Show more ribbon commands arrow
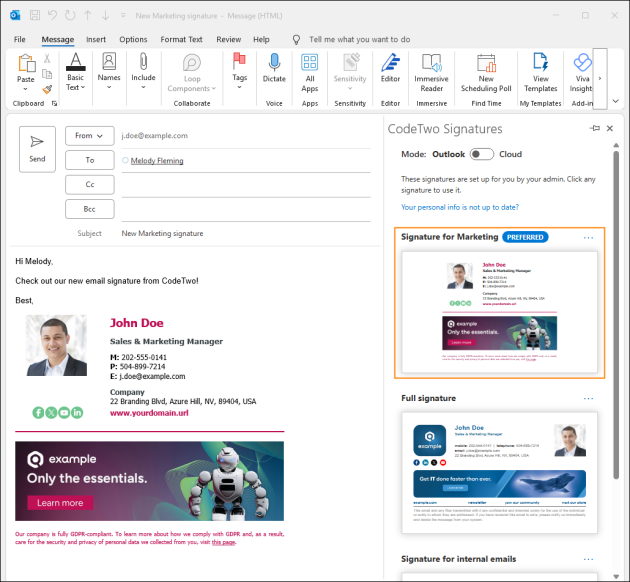This screenshot has height=582, width=630. (x=600, y=78)
